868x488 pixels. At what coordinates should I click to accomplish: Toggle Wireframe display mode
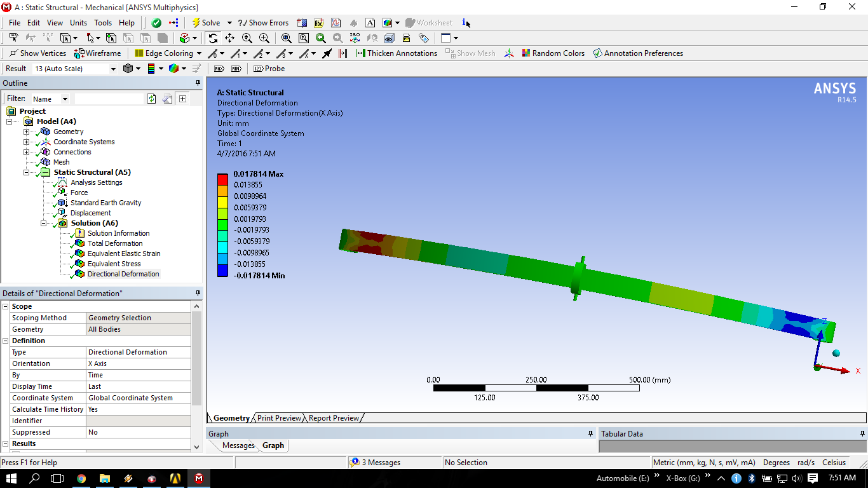(x=98, y=53)
